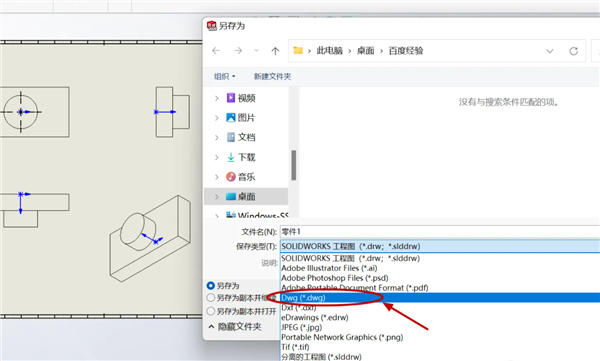The height and width of the screenshot is (361, 600).
Task: Choose Tif (*.tif) file type
Action: 440,347
